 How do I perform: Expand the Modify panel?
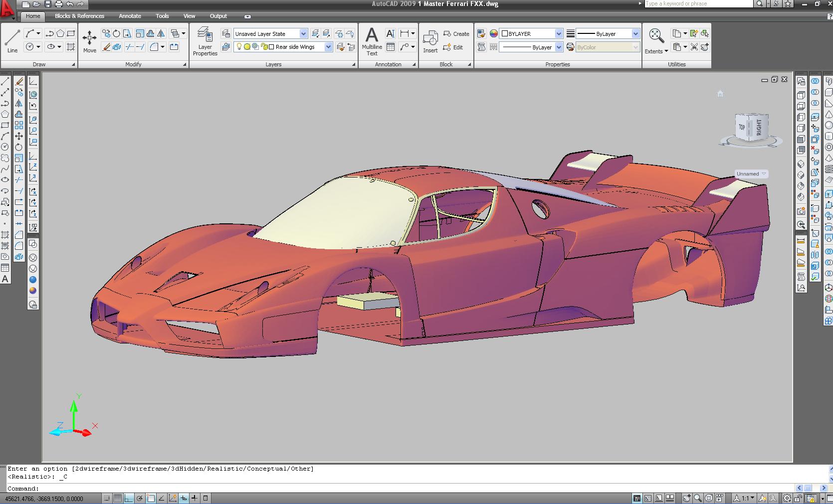(185, 64)
